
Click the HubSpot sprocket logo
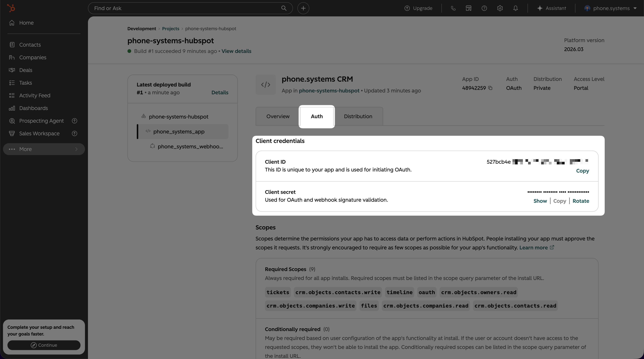[x=11, y=8]
